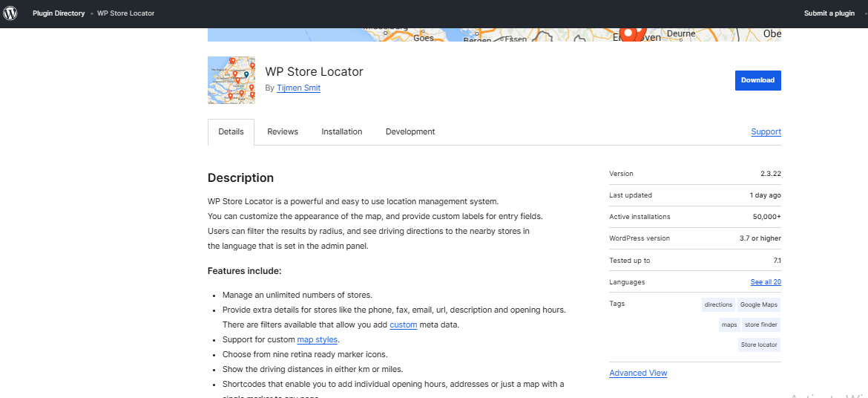Screen dimensions: 868x398
Task: Follow the custom meta data link
Action: click(x=403, y=324)
